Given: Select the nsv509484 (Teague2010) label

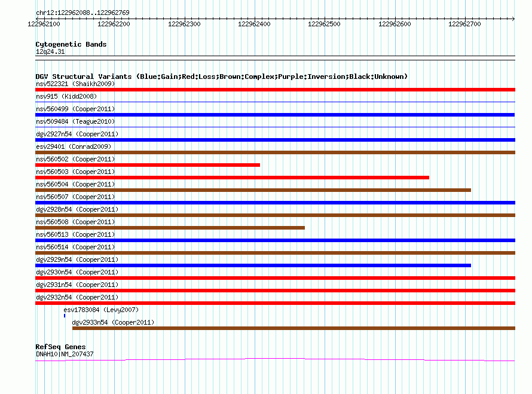Looking at the screenshot, I should pos(75,121).
